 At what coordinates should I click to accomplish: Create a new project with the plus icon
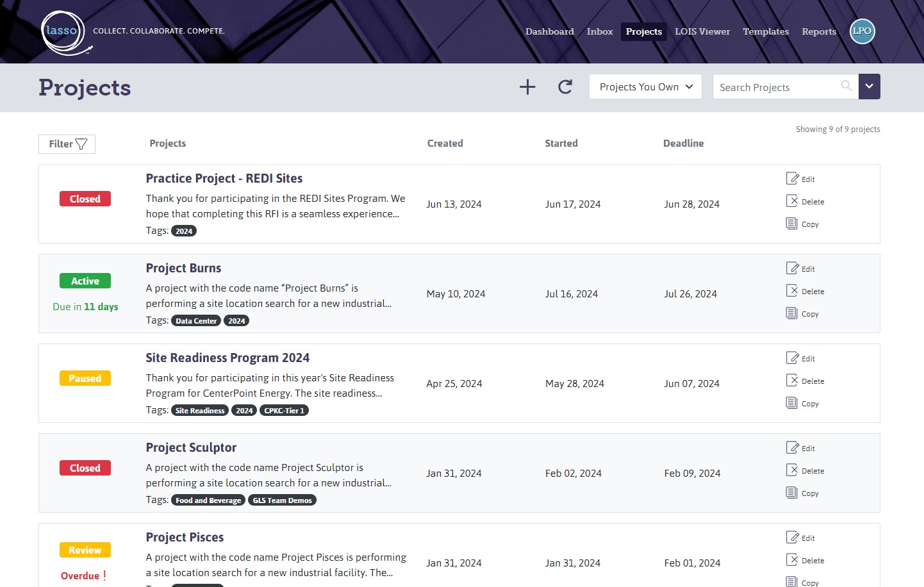coord(527,87)
